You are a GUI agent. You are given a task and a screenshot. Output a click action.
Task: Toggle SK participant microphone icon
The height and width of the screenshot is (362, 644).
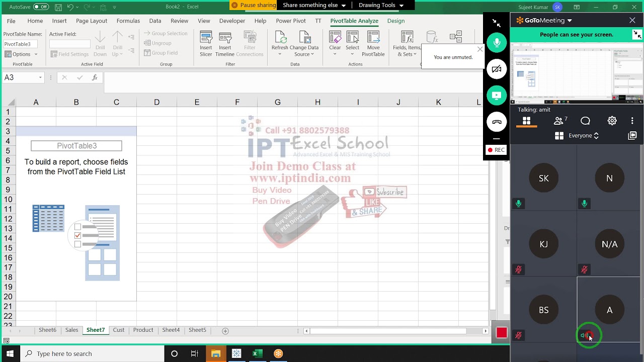click(x=518, y=204)
